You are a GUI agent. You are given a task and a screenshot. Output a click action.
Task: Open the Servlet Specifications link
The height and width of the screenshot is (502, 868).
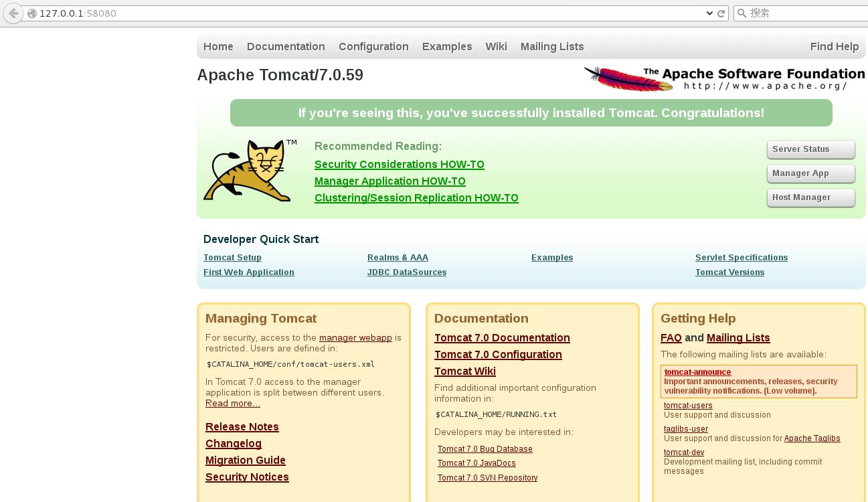pyautogui.click(x=742, y=258)
